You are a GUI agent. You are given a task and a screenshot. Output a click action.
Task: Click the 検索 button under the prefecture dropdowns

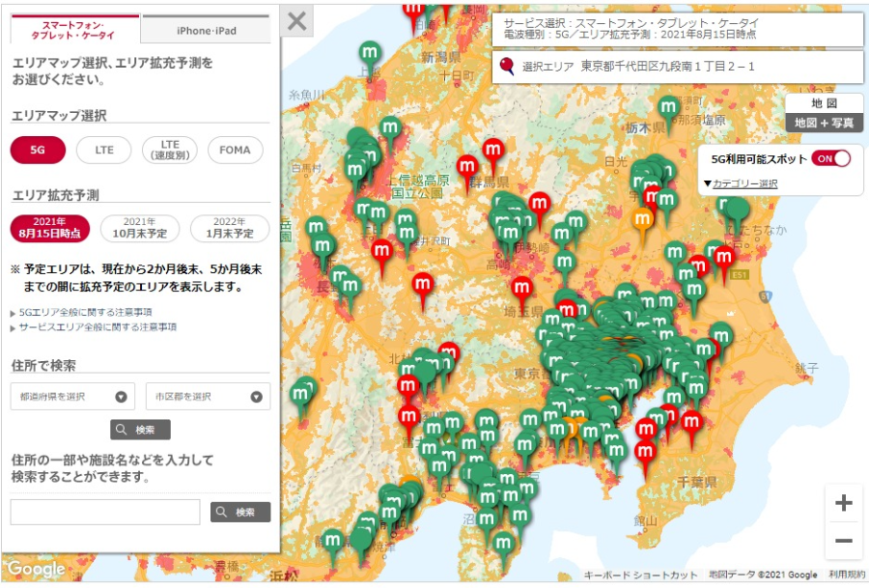click(x=140, y=430)
